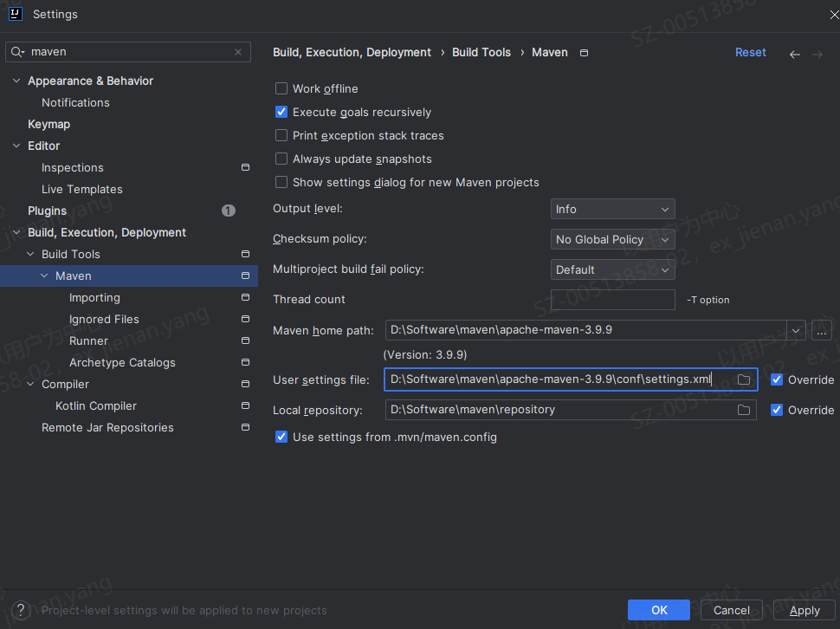Browse folder for Local repository
Image resolution: width=840 pixels, height=629 pixels.
(x=744, y=410)
